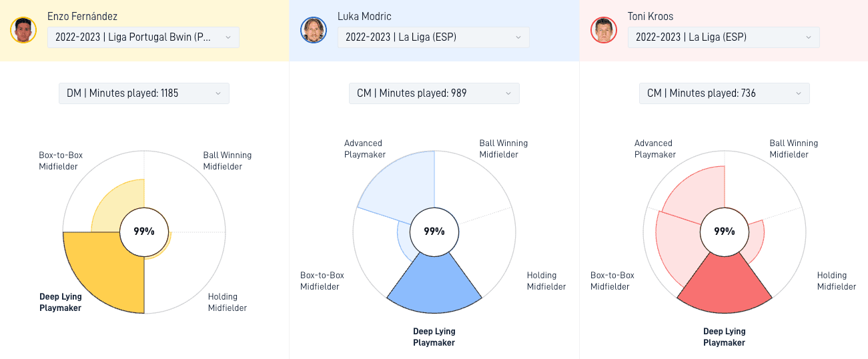
Task: Click Enzo Fernández player avatar
Action: [x=23, y=30]
